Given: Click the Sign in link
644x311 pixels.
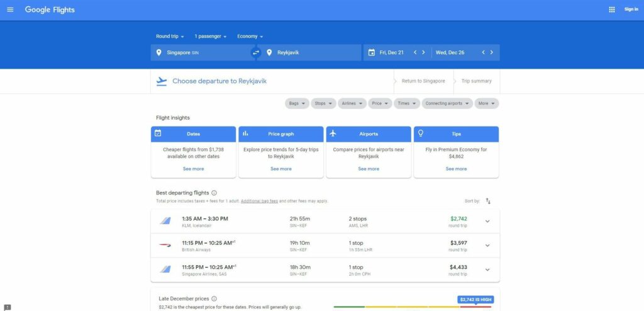Looking at the screenshot, I should [631, 9].
